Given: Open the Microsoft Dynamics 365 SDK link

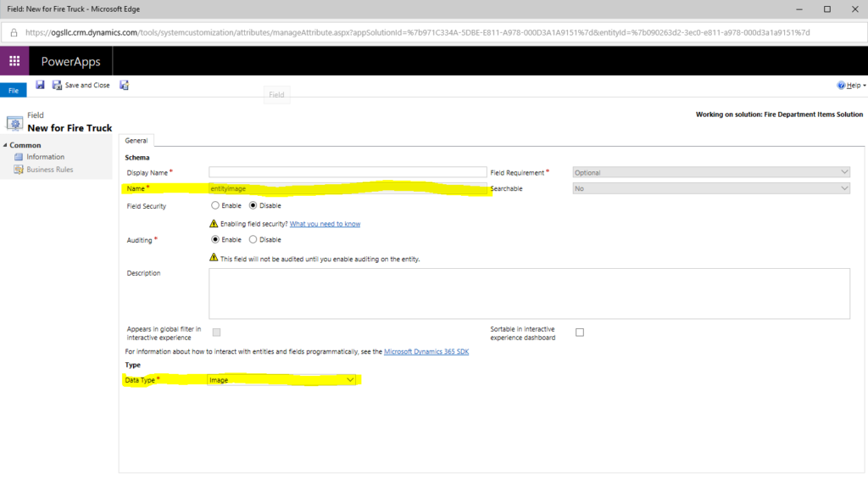Looking at the screenshot, I should (426, 352).
